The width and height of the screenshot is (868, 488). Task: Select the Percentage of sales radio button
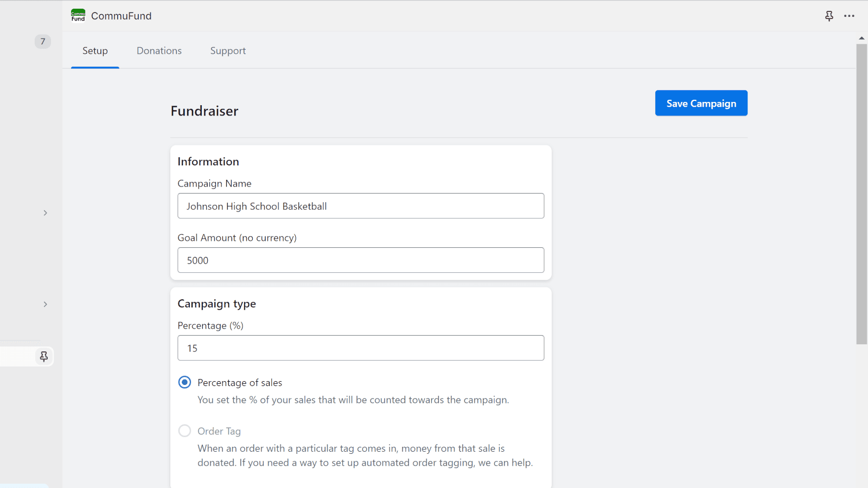(185, 382)
